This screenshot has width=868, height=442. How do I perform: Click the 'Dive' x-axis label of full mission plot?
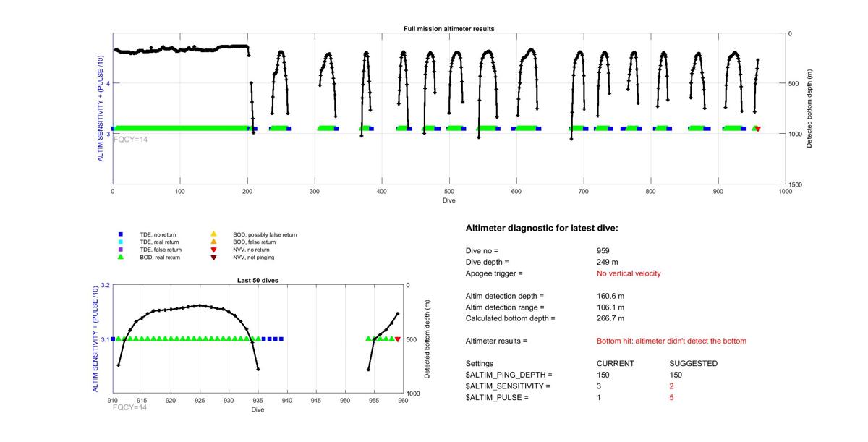click(x=448, y=200)
